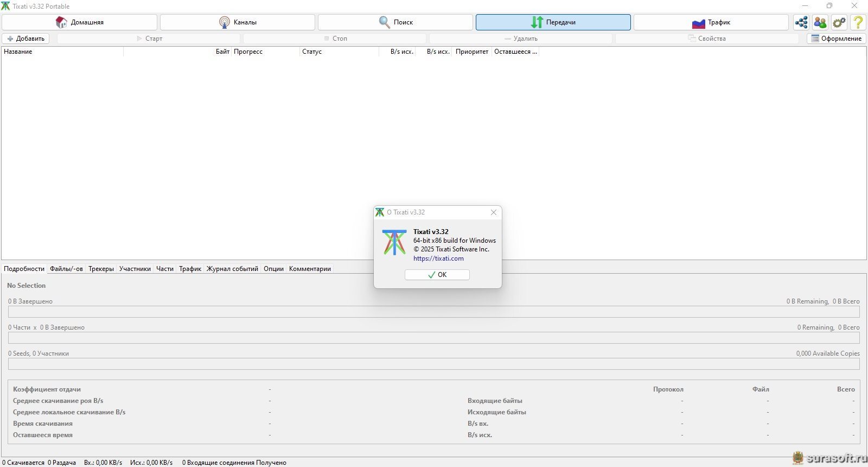Click the Стоп toolbar button
The width and height of the screenshot is (868, 467).
[335, 39]
